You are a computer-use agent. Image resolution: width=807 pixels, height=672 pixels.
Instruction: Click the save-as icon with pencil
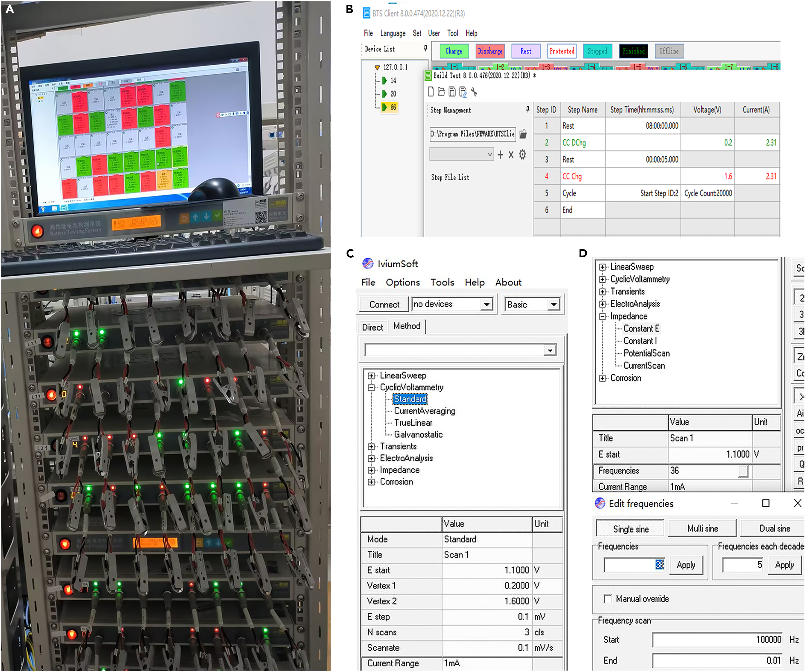(x=463, y=92)
